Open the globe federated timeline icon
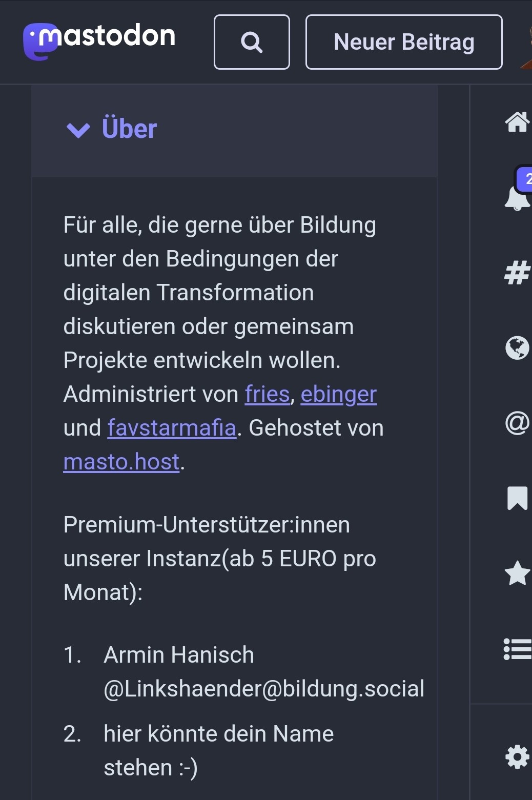The width and height of the screenshot is (532, 800). click(517, 348)
